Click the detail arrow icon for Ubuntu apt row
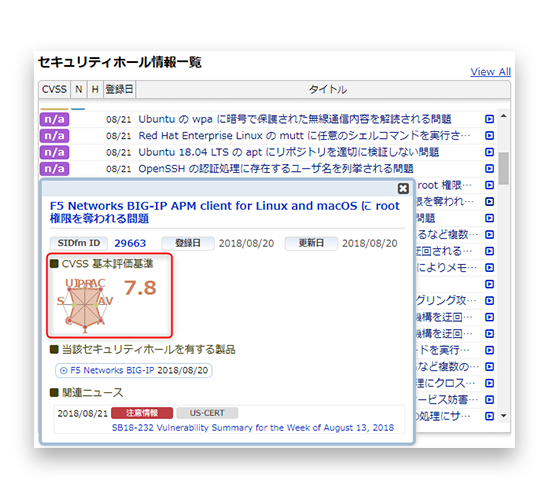Image resolution: width=550 pixels, height=500 pixels. tap(489, 152)
